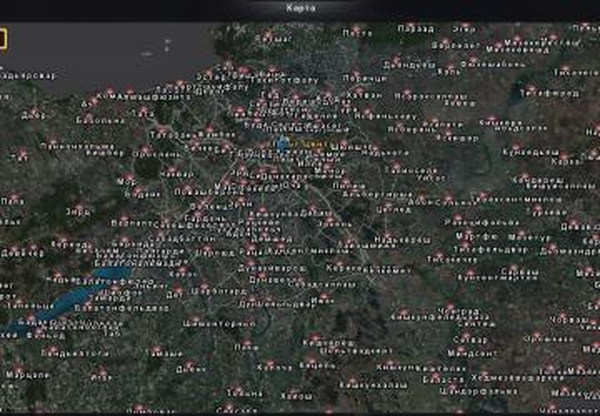This screenshot has width=600, height=416.
Task: Click the city marker above Марцали
Action: 18,367
